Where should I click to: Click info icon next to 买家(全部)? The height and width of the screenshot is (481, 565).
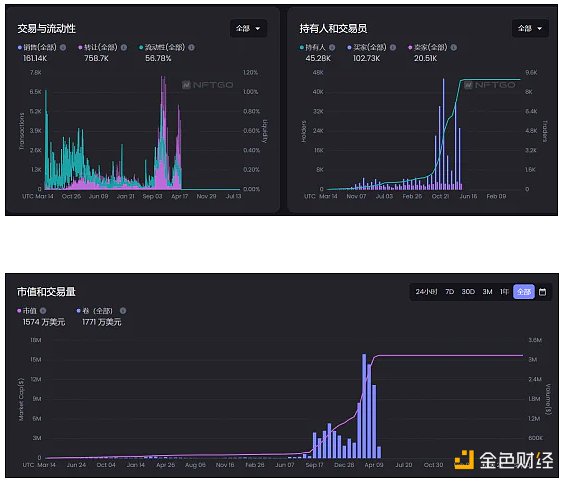pos(393,47)
